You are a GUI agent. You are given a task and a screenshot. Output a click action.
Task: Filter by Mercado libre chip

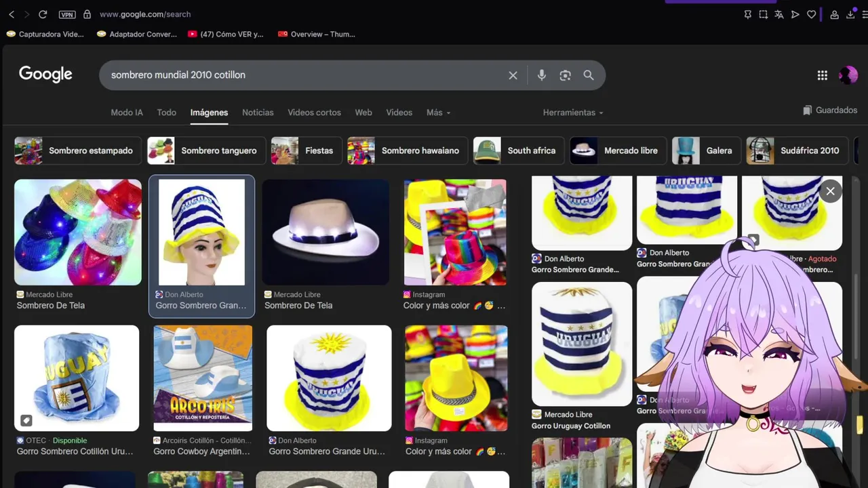coord(618,150)
